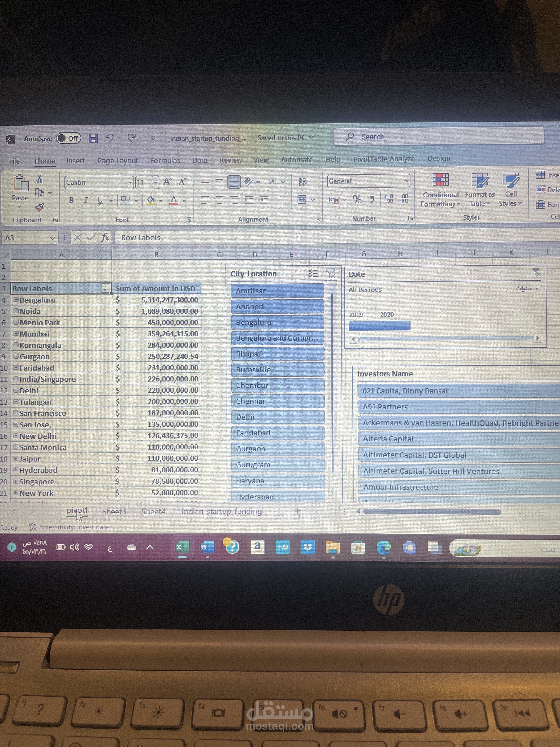
Task: Click Increase Decimal icon
Action: click(x=389, y=199)
